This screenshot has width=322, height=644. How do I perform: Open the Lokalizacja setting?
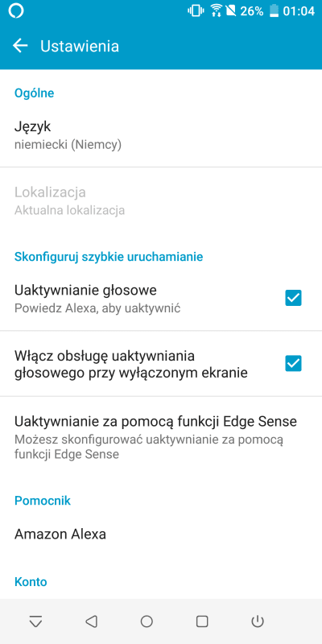(161, 200)
